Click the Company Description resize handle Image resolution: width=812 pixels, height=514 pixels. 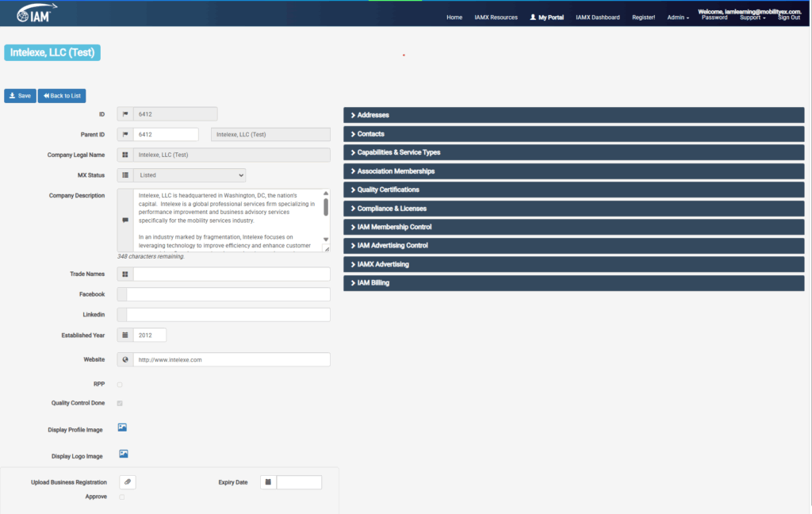pyautogui.click(x=327, y=249)
